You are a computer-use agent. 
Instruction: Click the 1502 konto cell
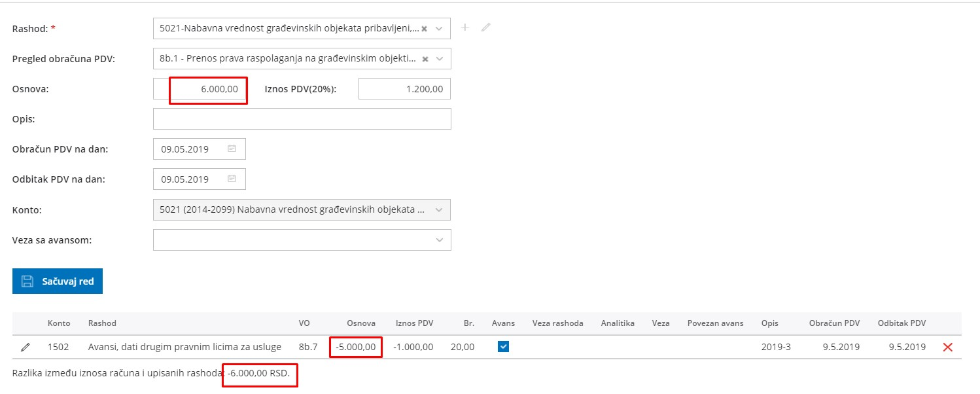click(x=58, y=347)
